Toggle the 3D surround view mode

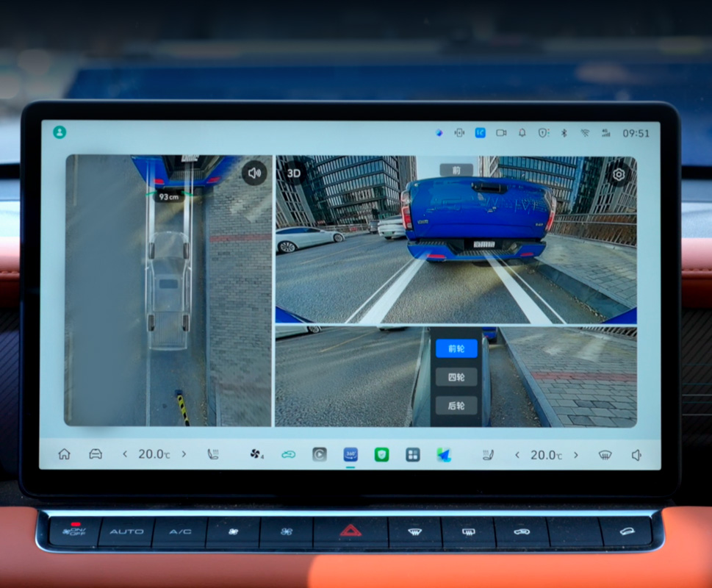(x=294, y=173)
